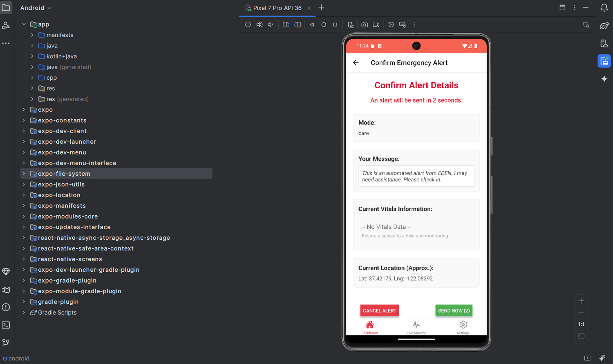The width and height of the screenshot is (613, 364).
Task: Tap the back arrow in Confirm Emergency Alert
Action: tap(356, 63)
